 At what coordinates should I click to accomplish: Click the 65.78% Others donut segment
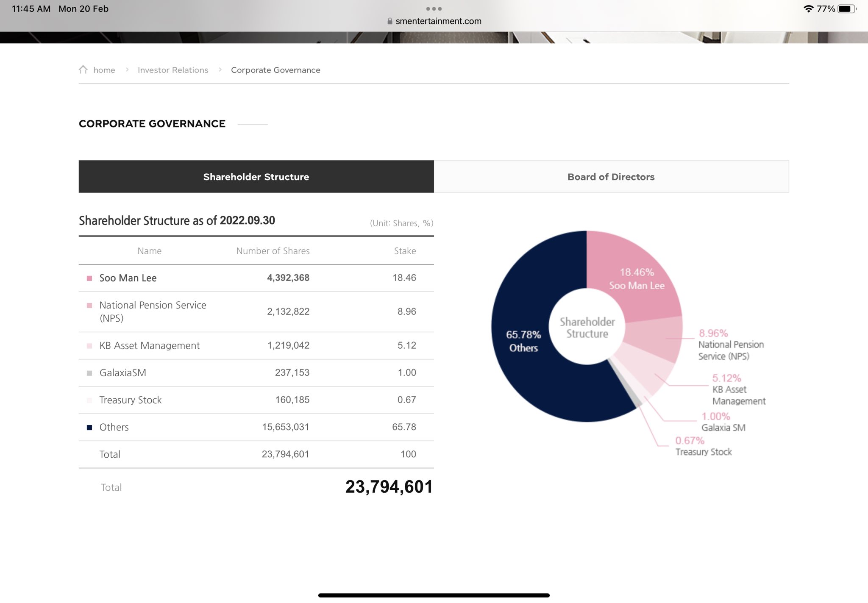point(523,341)
